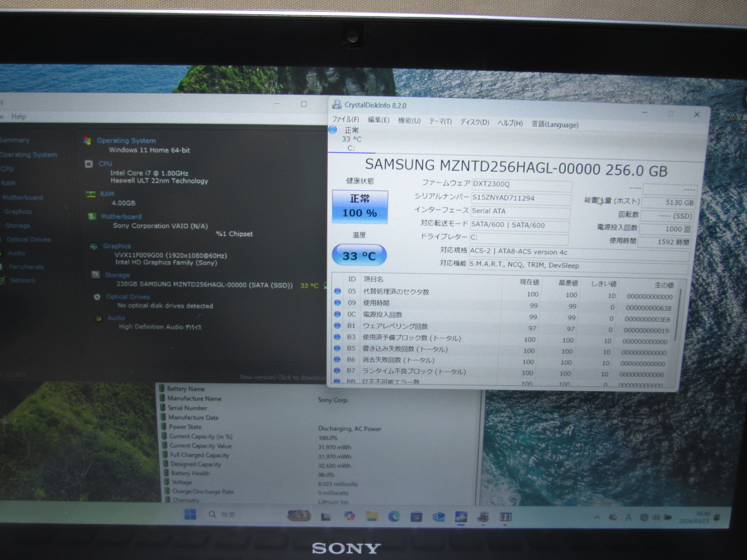Click the CPU chip icon in the Speccy summary

[89, 164]
